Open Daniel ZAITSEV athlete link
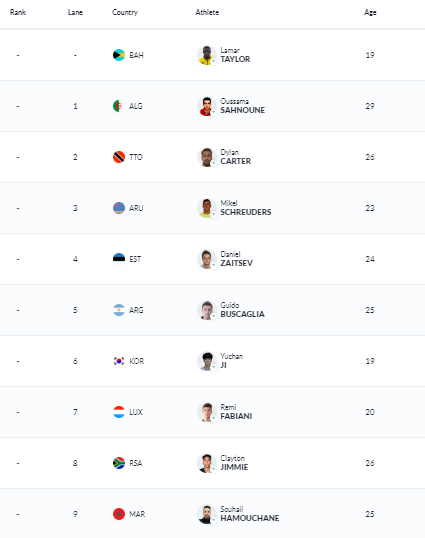 (236, 259)
